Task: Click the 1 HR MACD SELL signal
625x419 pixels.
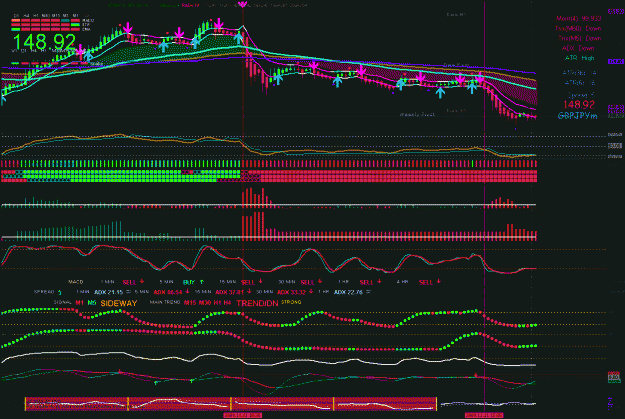Action: click(x=366, y=282)
